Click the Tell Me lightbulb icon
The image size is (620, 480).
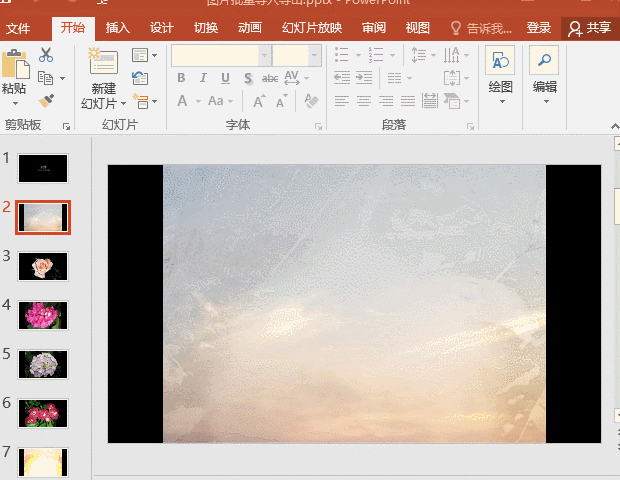(457, 28)
